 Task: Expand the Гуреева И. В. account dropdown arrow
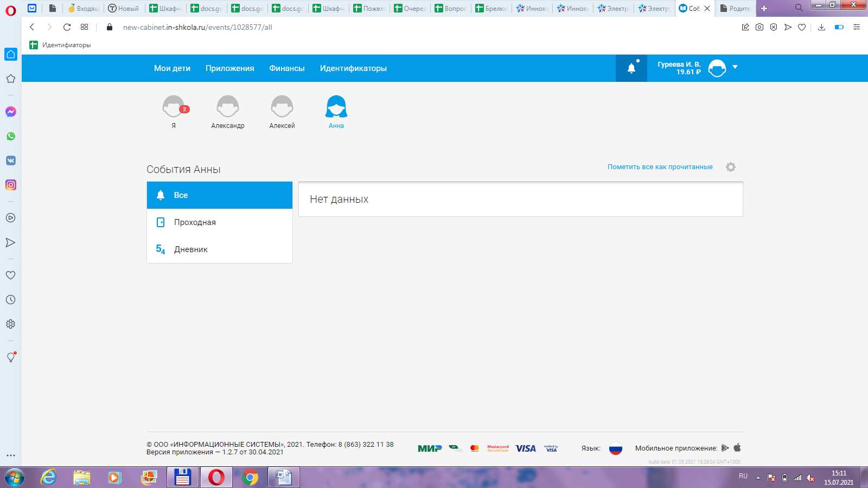(x=735, y=67)
